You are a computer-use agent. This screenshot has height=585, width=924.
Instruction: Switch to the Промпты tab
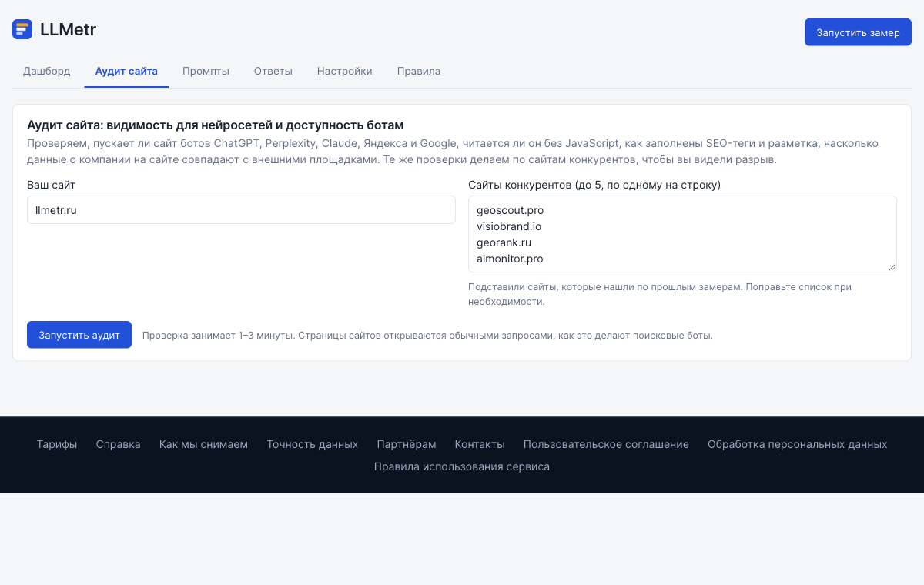(x=206, y=72)
